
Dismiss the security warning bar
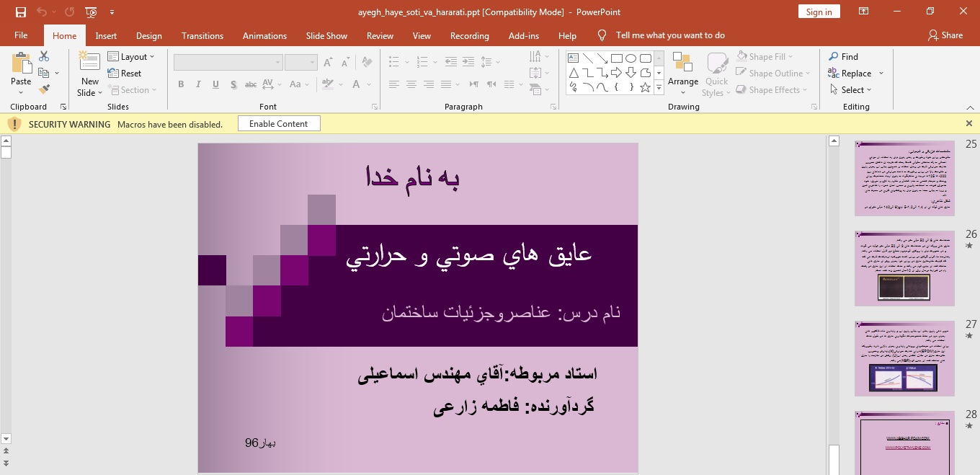tap(968, 123)
